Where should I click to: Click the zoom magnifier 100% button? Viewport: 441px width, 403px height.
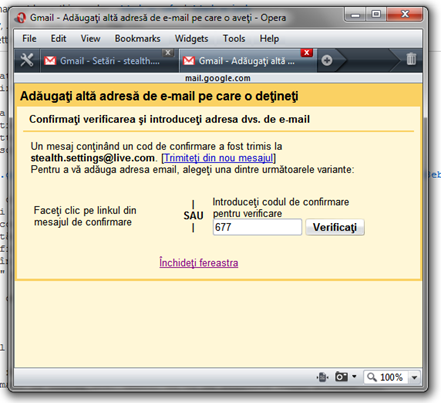(x=385, y=377)
